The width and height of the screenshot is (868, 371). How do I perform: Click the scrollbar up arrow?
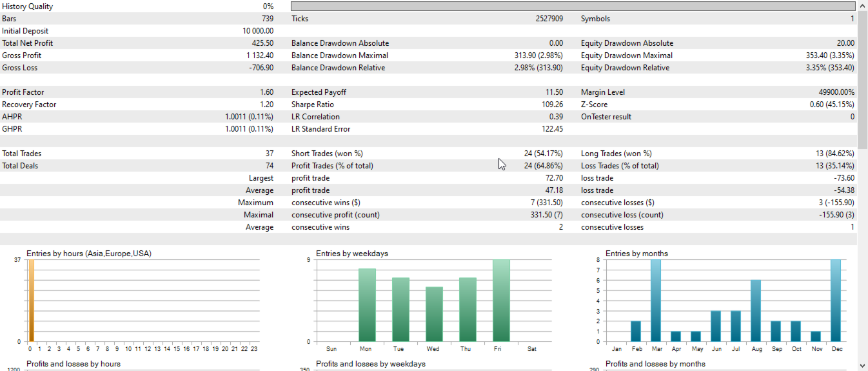862,6
